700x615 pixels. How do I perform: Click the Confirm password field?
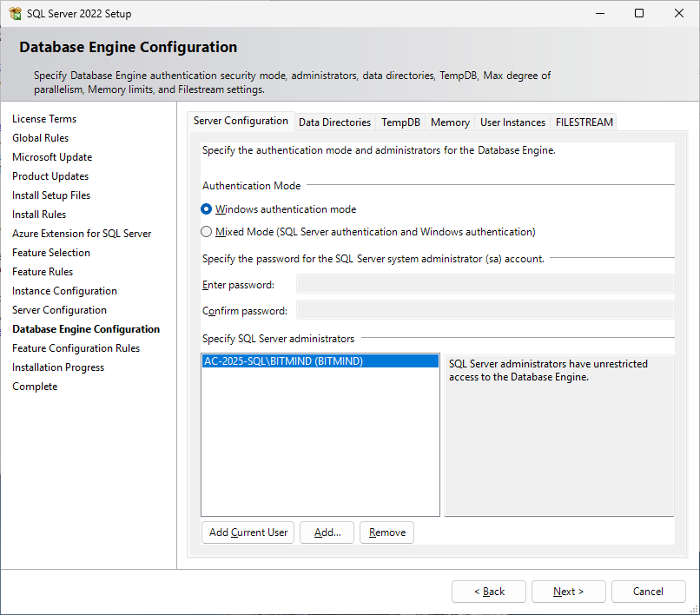[485, 311]
